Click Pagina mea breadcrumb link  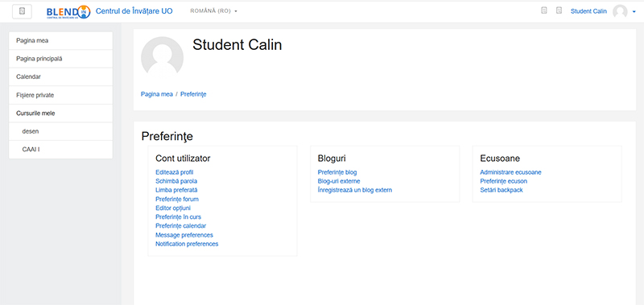(x=157, y=94)
